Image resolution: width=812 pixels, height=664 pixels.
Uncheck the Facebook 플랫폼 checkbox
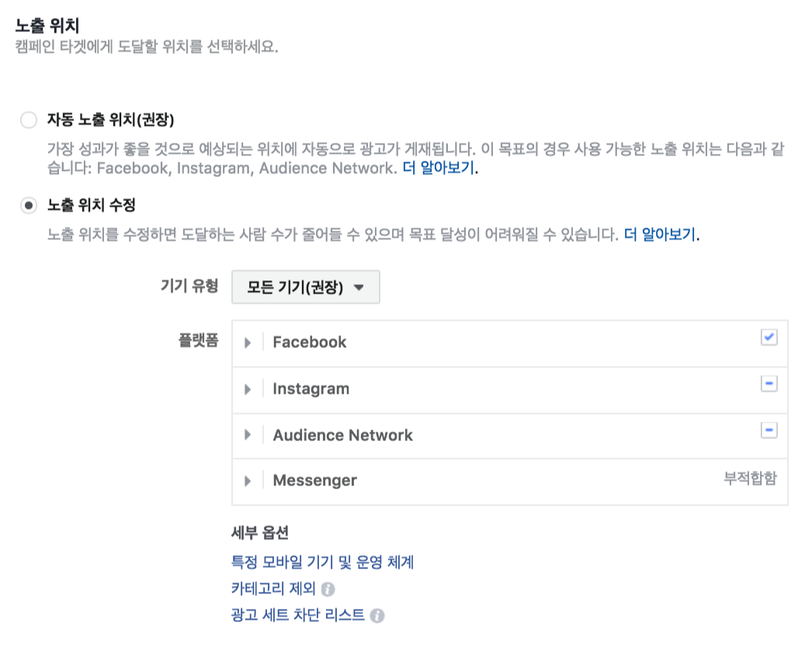pos(769,337)
